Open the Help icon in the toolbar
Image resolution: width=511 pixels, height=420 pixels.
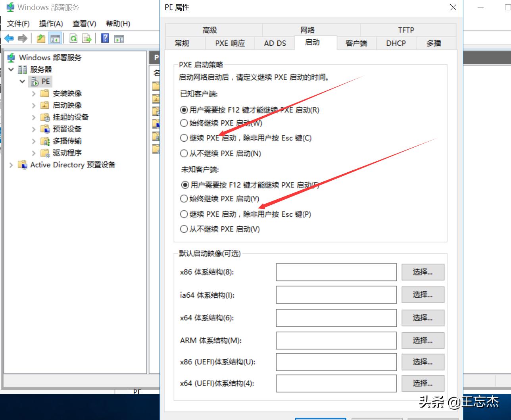(x=104, y=38)
